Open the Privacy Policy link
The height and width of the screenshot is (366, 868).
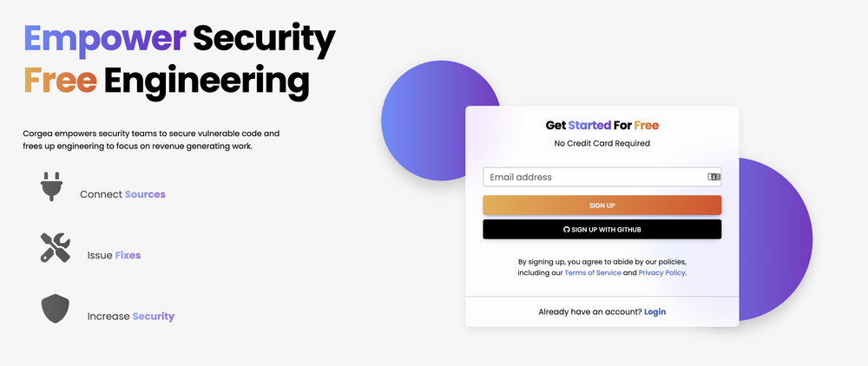pyautogui.click(x=661, y=272)
